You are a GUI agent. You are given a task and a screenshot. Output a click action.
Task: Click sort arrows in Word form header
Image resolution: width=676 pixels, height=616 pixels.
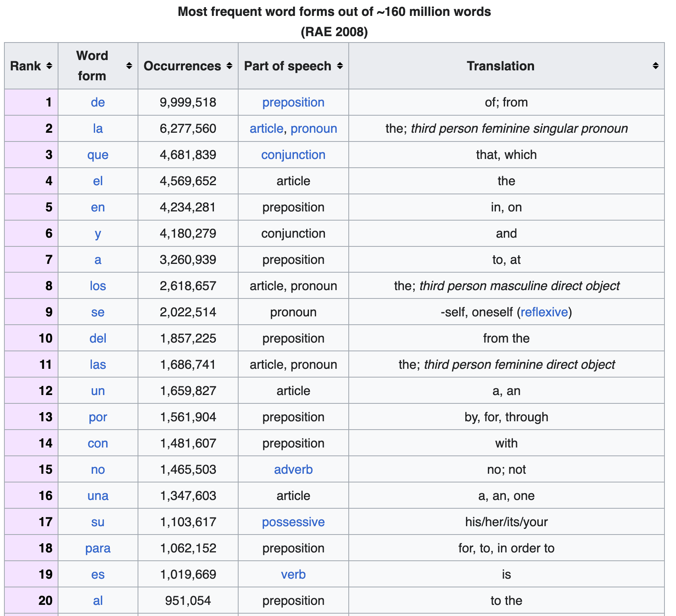pos(129,66)
